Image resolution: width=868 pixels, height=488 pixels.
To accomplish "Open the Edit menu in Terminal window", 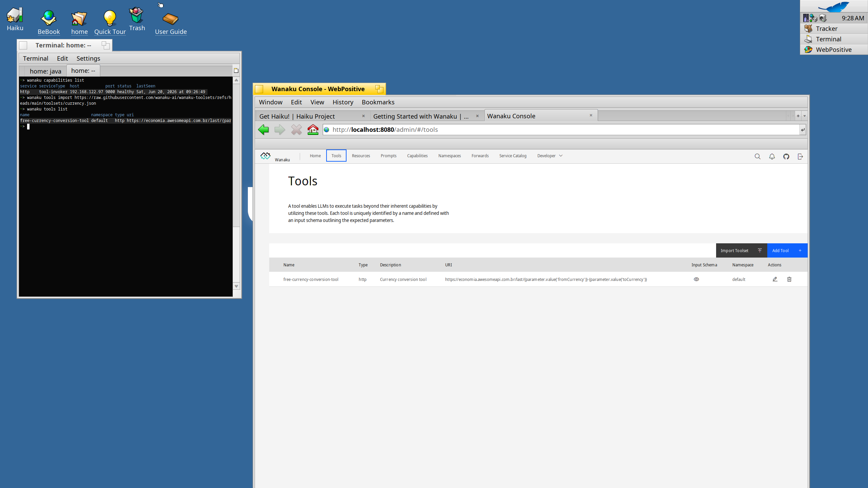I will click(x=62, y=58).
